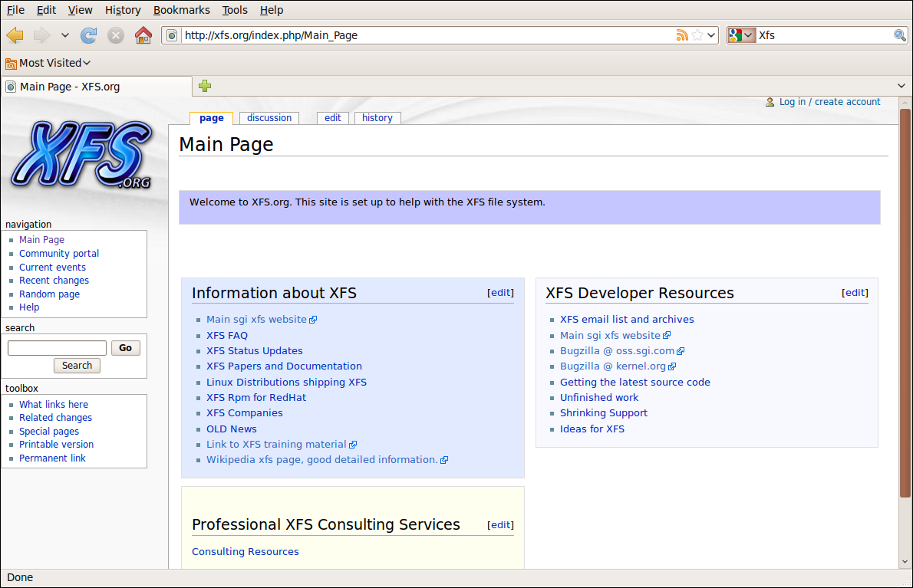Open the Random page link
913x588 pixels.
[50, 294]
